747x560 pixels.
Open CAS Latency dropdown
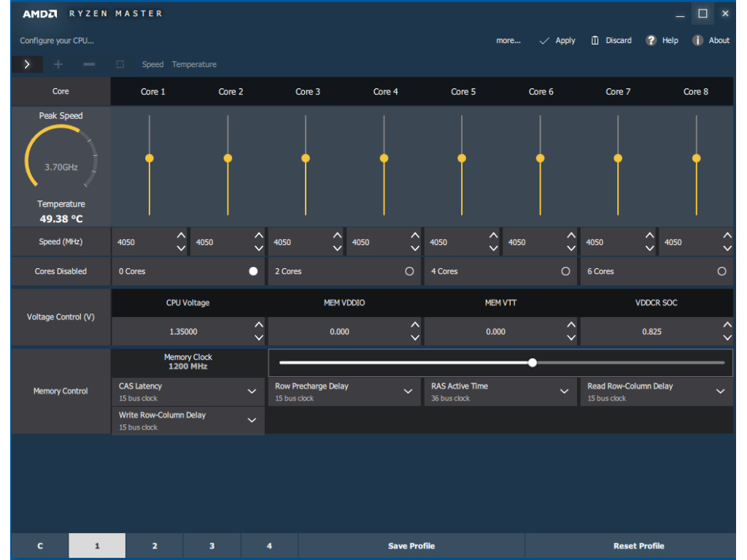[188, 392]
